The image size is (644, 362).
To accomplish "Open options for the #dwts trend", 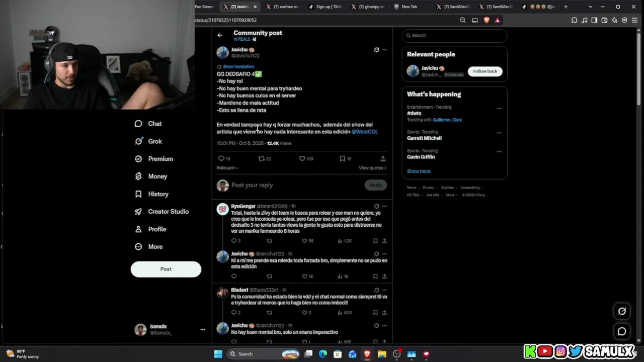I will pos(499,108).
